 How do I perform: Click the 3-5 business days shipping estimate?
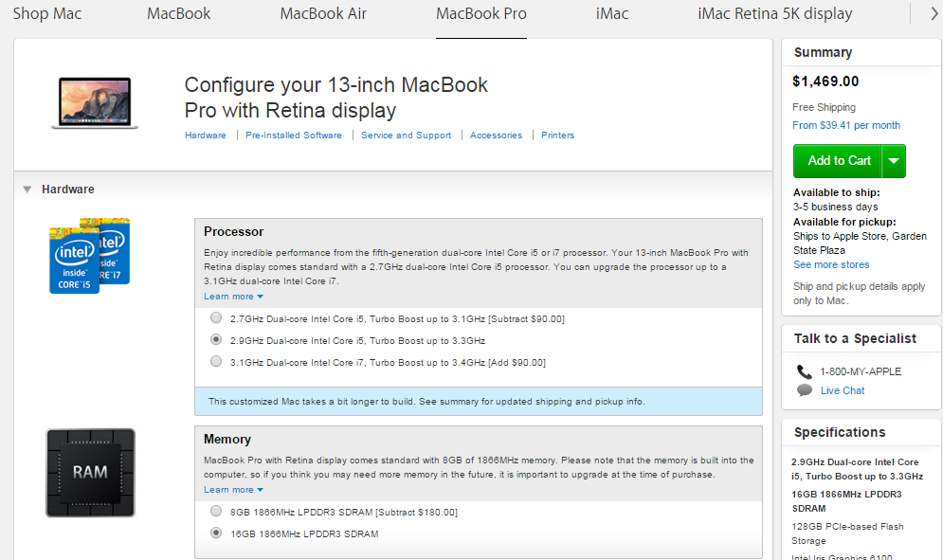[x=835, y=207]
